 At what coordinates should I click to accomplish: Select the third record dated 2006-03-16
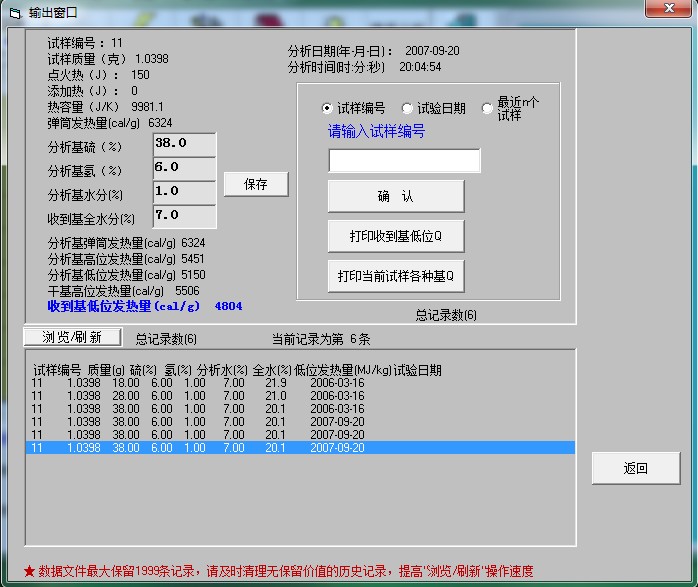[300, 409]
